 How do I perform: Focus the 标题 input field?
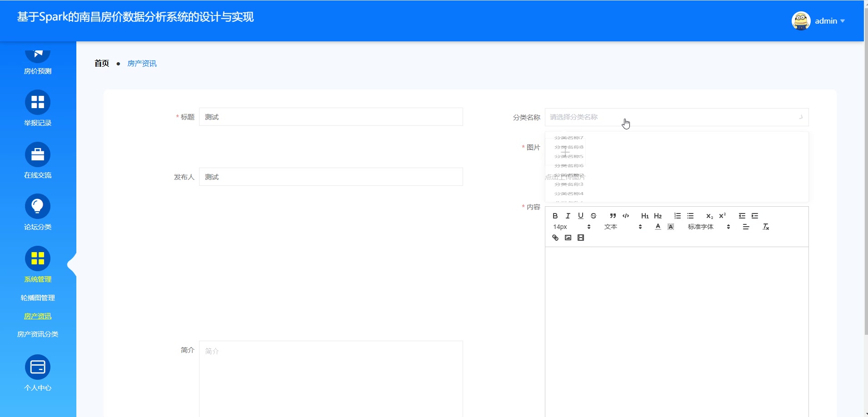(331, 117)
